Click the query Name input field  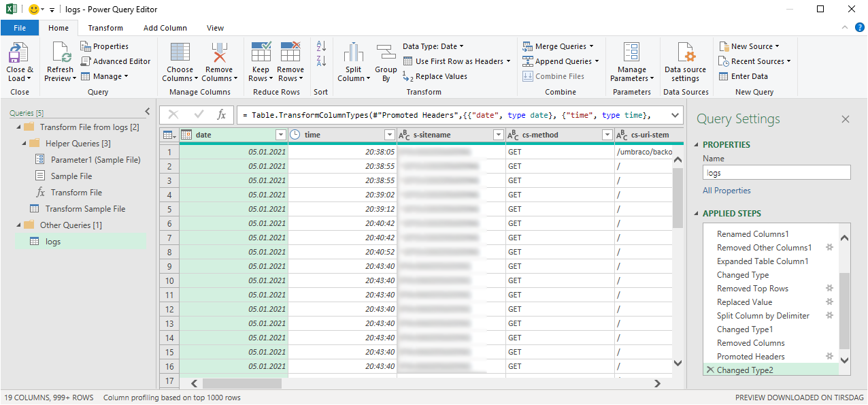[x=777, y=173]
